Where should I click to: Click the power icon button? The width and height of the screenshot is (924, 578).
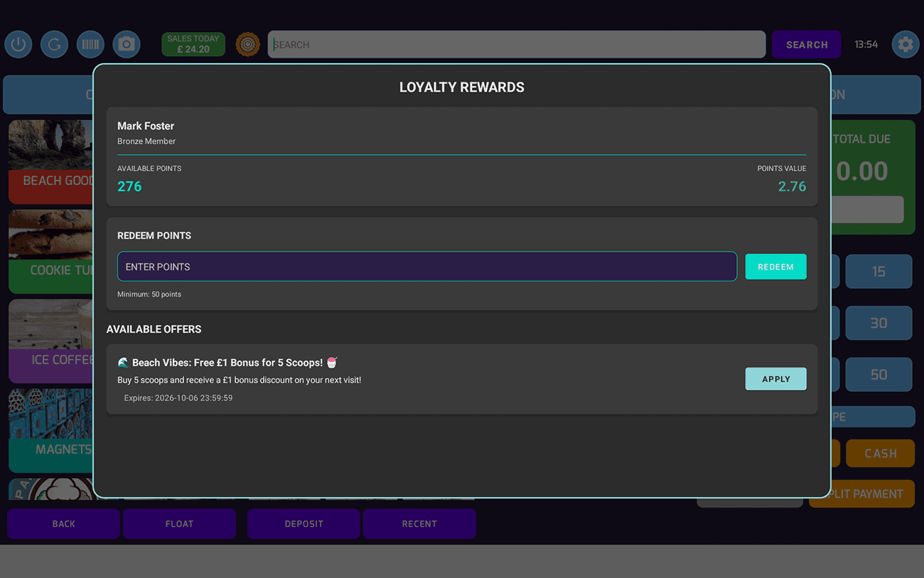point(18,44)
